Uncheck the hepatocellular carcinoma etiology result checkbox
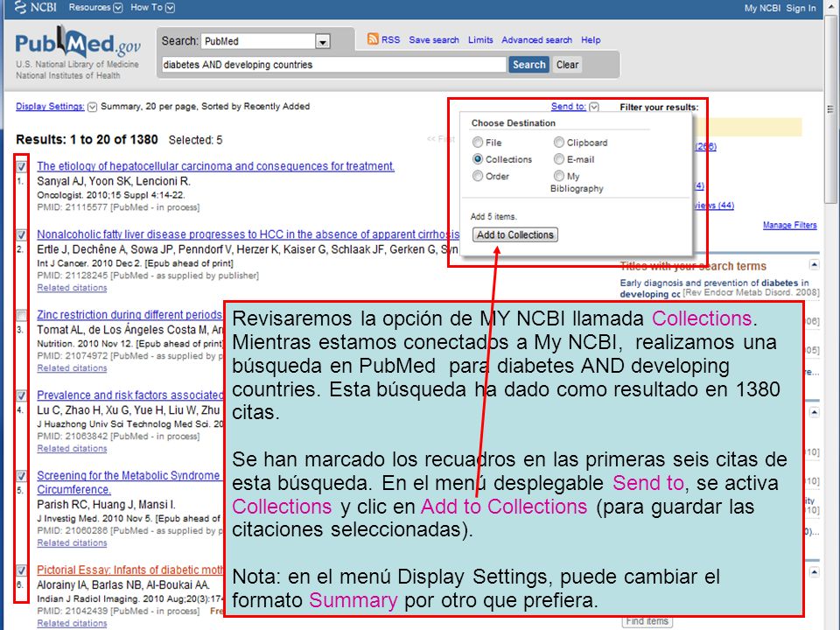The image size is (840, 630). tap(21, 166)
